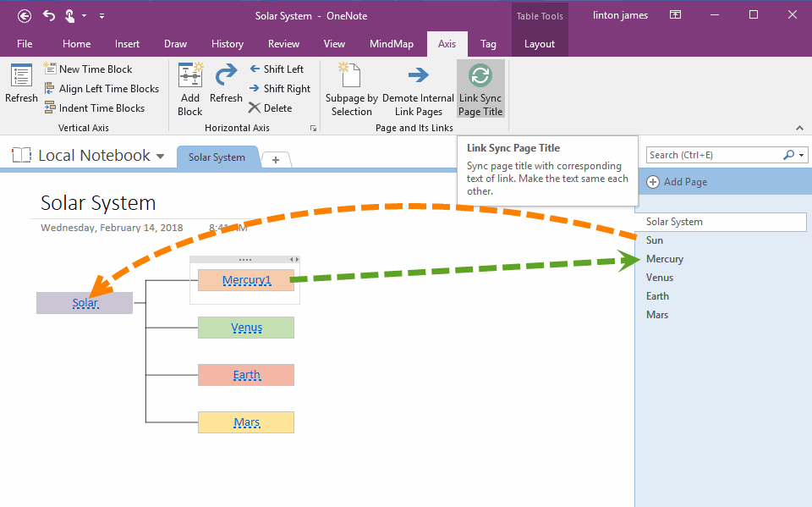Switch to the Home tab
The width and height of the screenshot is (812, 507).
coord(77,44)
